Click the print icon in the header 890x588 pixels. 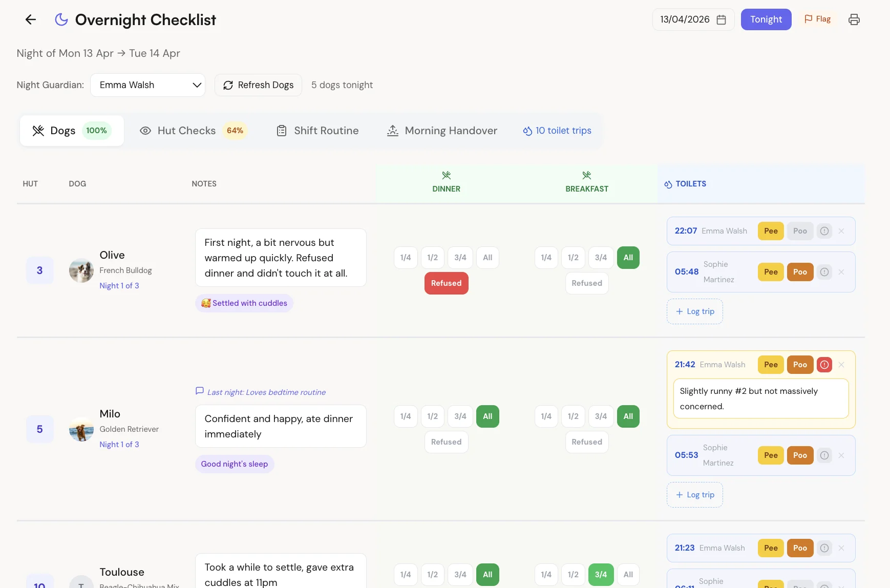point(854,19)
